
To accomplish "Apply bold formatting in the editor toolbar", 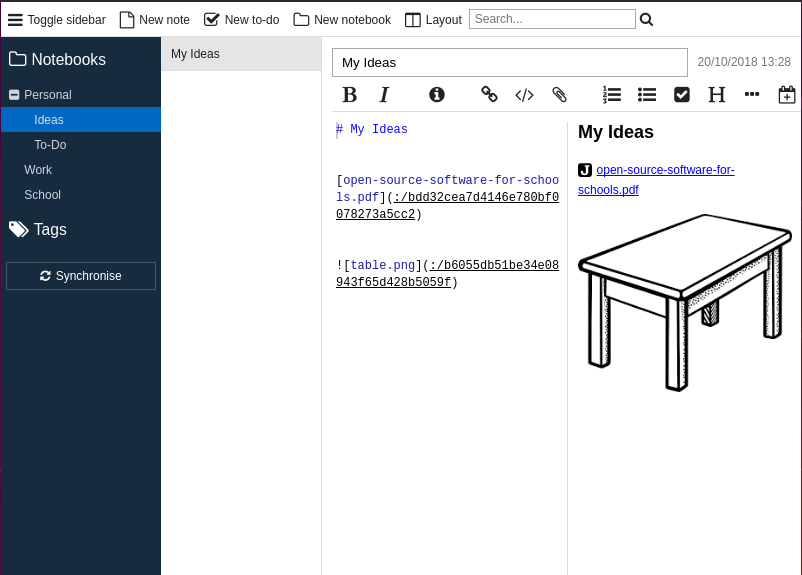I will (349, 95).
